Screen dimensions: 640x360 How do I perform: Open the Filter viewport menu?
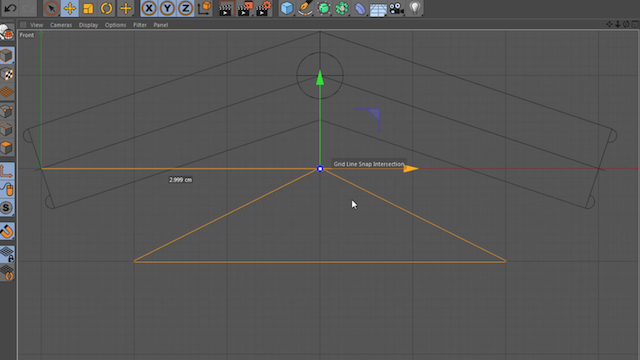click(140, 25)
